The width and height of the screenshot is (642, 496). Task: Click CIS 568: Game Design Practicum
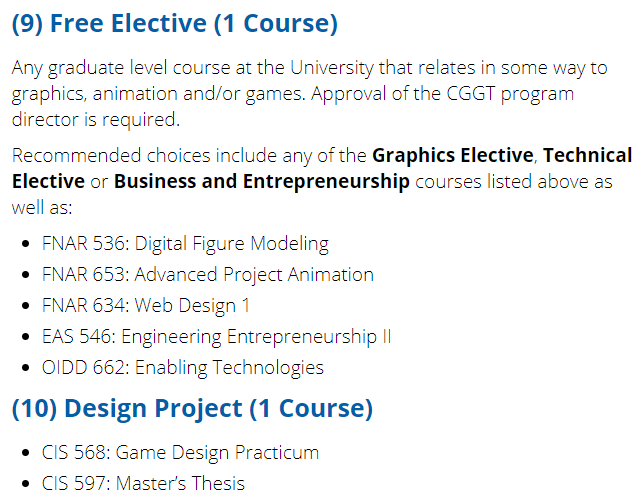tap(180, 453)
